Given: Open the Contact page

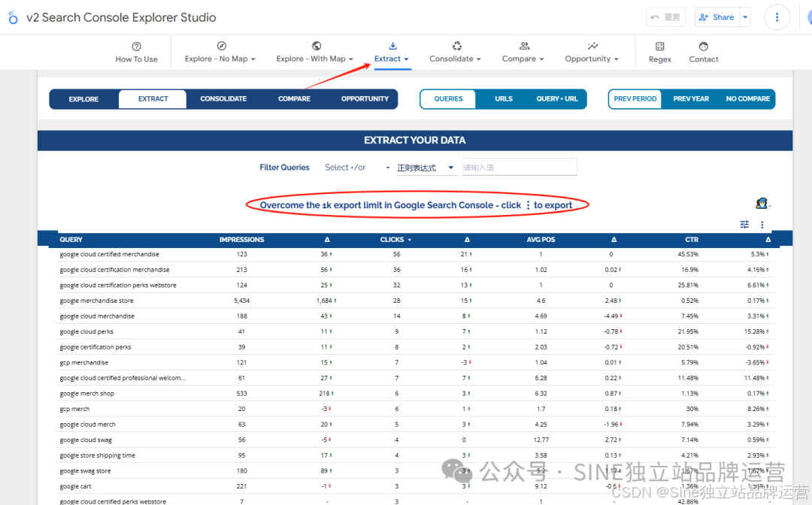Looking at the screenshot, I should tap(703, 53).
